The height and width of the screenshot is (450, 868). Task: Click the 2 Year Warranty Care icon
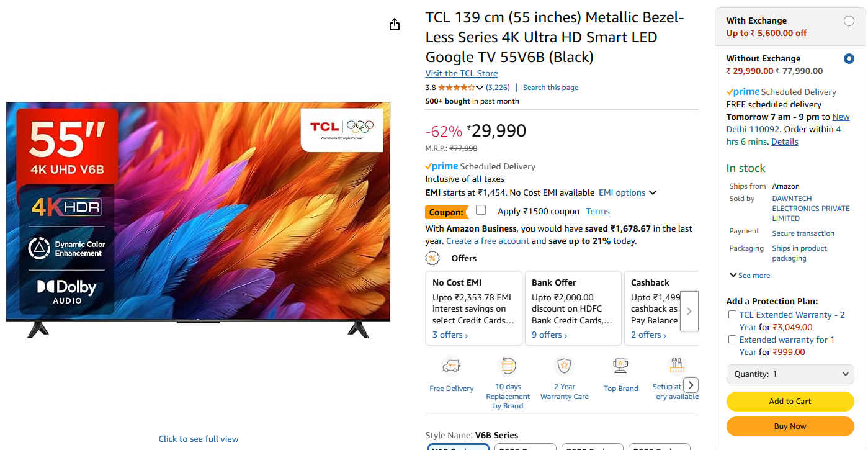[564, 366]
